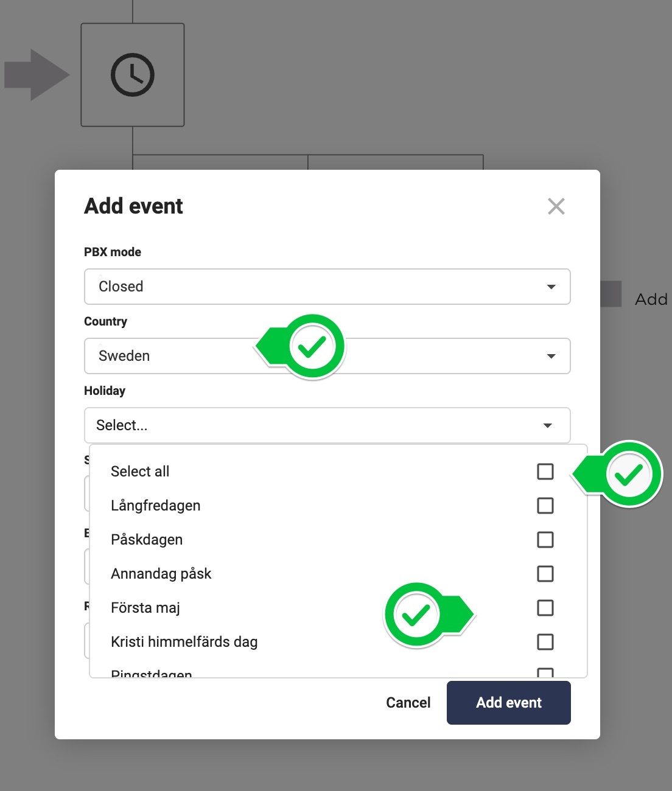672x791 pixels.
Task: Open the PBX mode dropdown showing Closed
Action: tap(327, 287)
